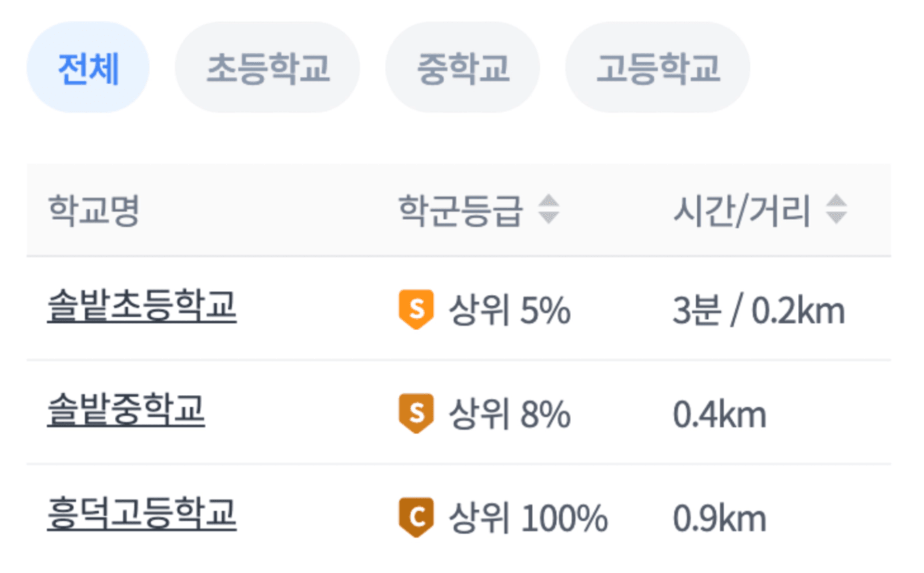This screenshot has width=924, height=573.
Task: Click the 상위 8% grade text
Action: tap(510, 415)
